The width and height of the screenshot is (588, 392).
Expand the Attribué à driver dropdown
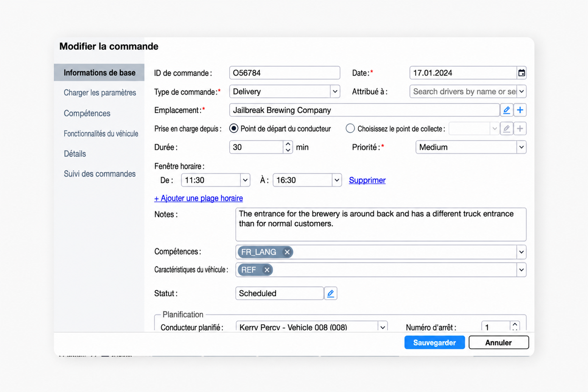tap(521, 91)
